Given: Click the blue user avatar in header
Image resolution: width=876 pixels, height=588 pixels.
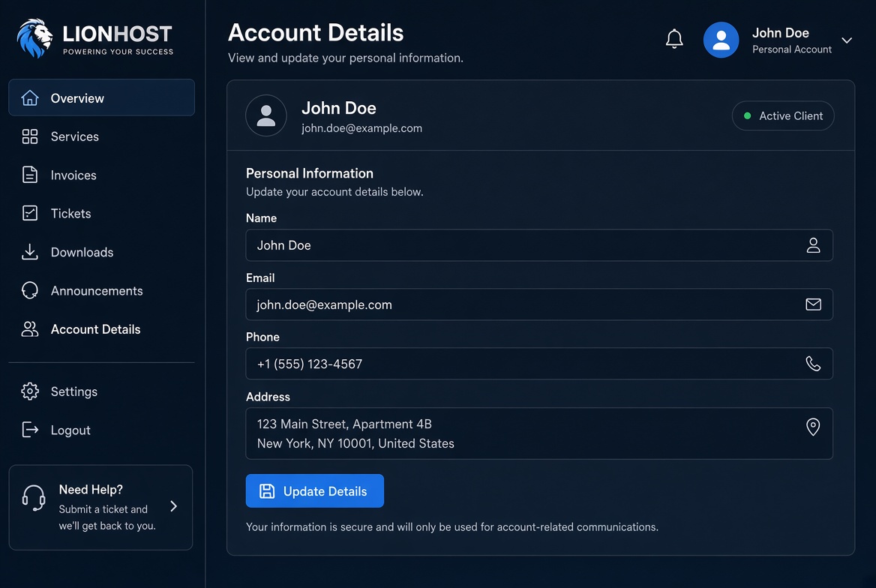Looking at the screenshot, I should (x=721, y=40).
